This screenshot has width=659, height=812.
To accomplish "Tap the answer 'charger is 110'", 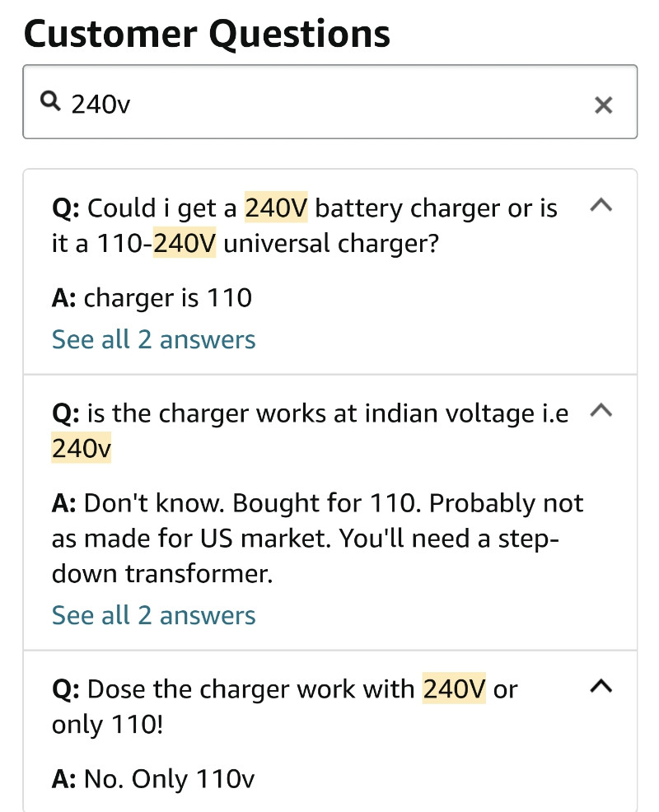I will tap(152, 298).
